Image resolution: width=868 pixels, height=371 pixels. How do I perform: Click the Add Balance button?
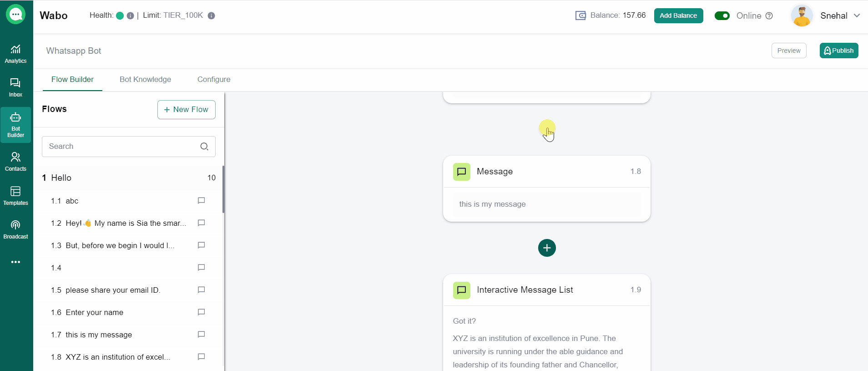678,15
